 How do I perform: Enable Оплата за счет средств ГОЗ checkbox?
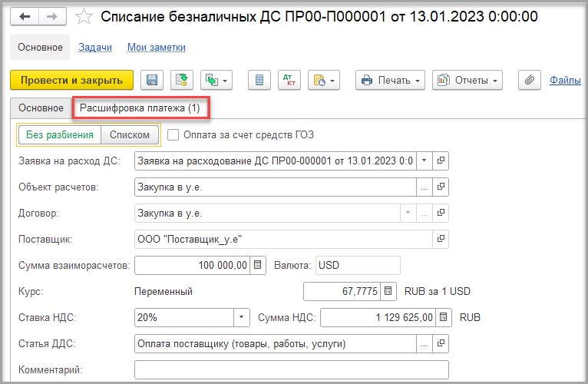(x=173, y=135)
